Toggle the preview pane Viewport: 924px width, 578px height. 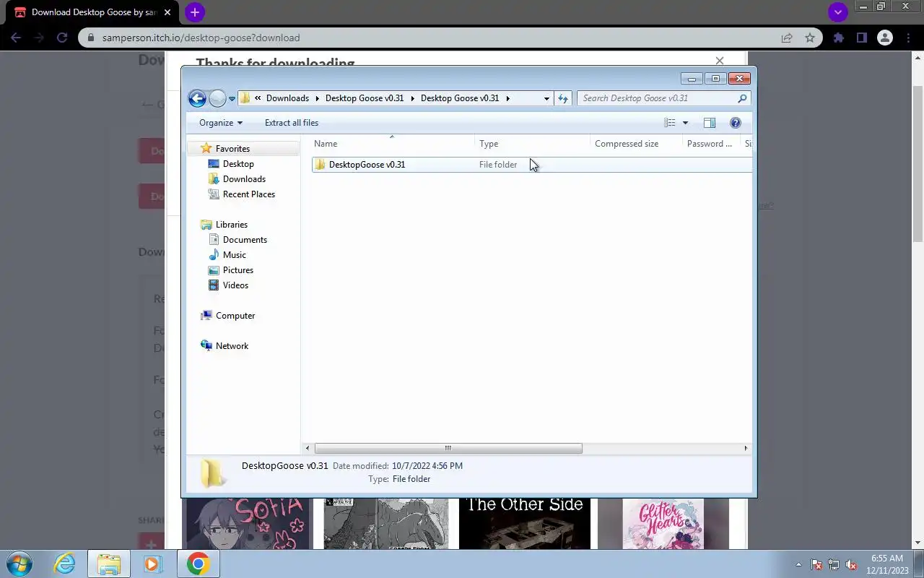pos(710,123)
